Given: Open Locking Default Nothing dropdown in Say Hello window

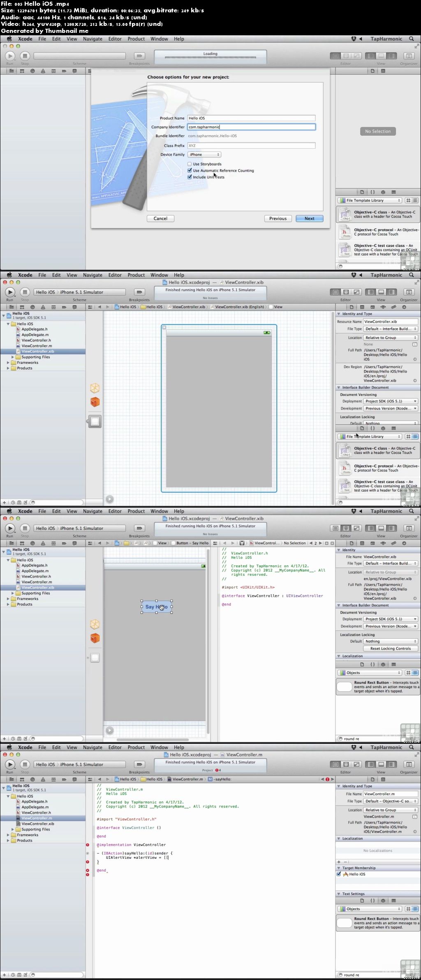Looking at the screenshot, I should click(x=391, y=641).
